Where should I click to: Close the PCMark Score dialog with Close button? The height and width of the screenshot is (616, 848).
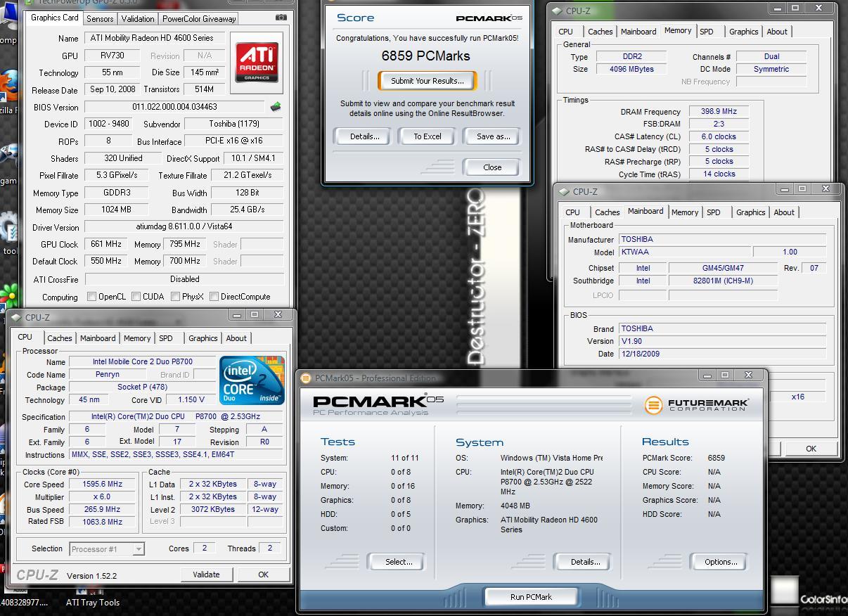(492, 167)
